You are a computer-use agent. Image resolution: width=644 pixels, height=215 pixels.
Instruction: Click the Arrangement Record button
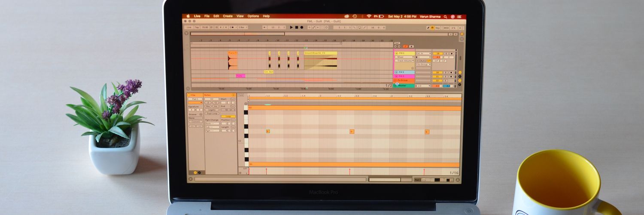click(301, 27)
